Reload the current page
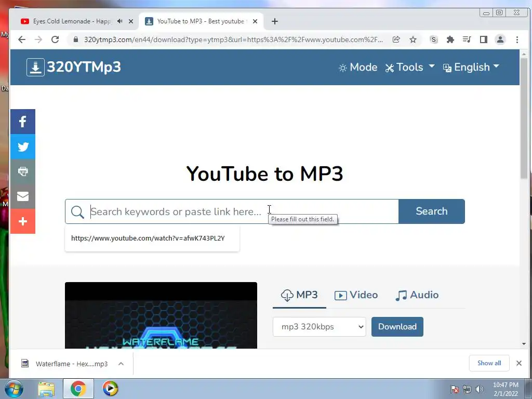This screenshot has width=532, height=399. point(55,39)
